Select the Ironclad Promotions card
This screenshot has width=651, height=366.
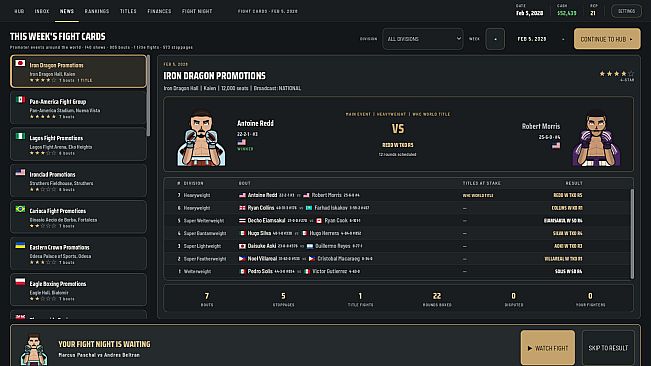(x=78, y=181)
